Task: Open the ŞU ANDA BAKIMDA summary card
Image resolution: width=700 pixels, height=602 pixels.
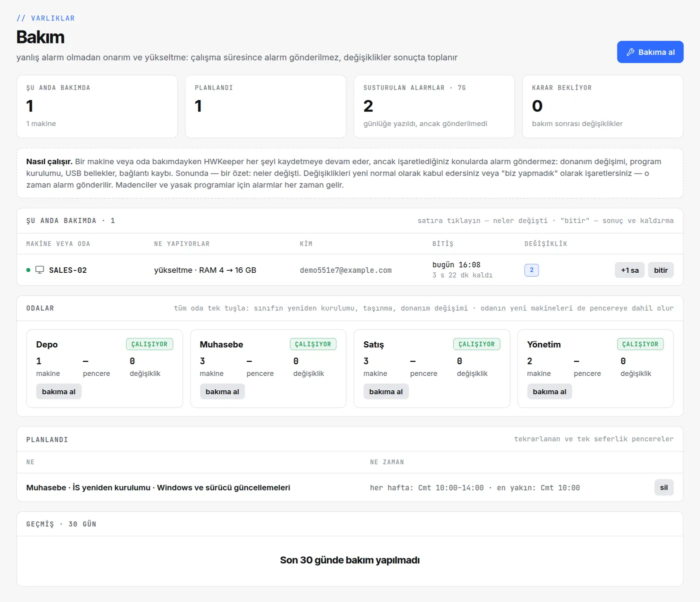Action: (97, 107)
